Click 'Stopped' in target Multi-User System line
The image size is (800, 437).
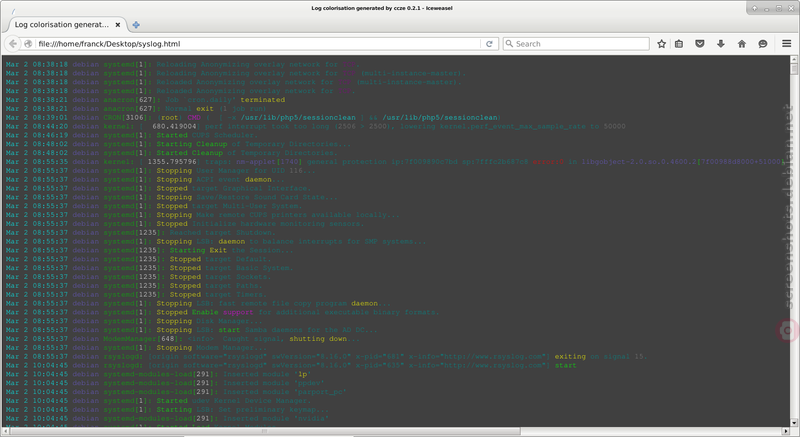[172, 206]
